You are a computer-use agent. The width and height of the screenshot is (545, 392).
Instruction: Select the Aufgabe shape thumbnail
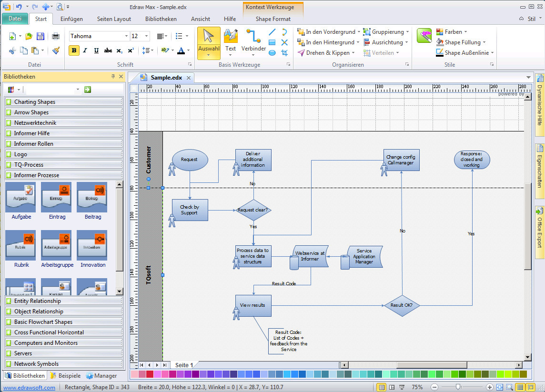(x=20, y=197)
